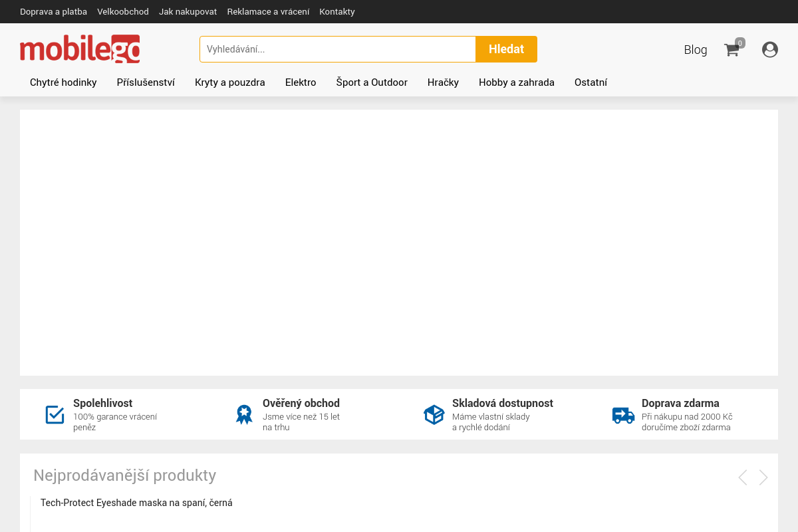Open the user account icon
798x532 pixels.
(x=770, y=50)
